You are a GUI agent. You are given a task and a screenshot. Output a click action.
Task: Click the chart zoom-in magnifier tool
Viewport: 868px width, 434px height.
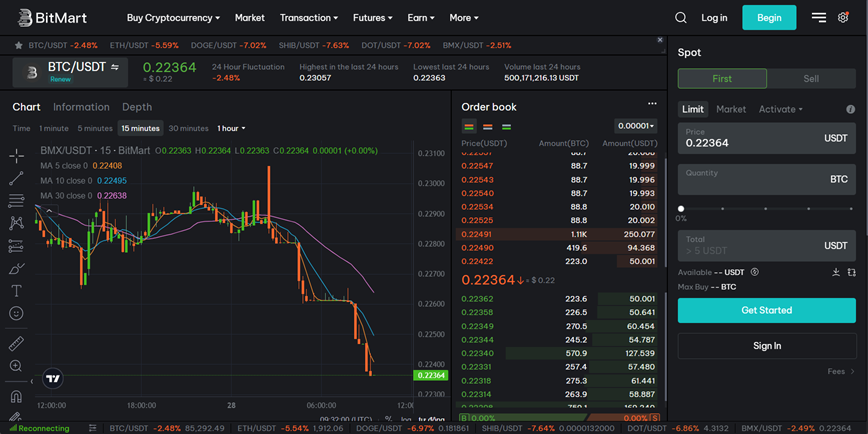[16, 366]
